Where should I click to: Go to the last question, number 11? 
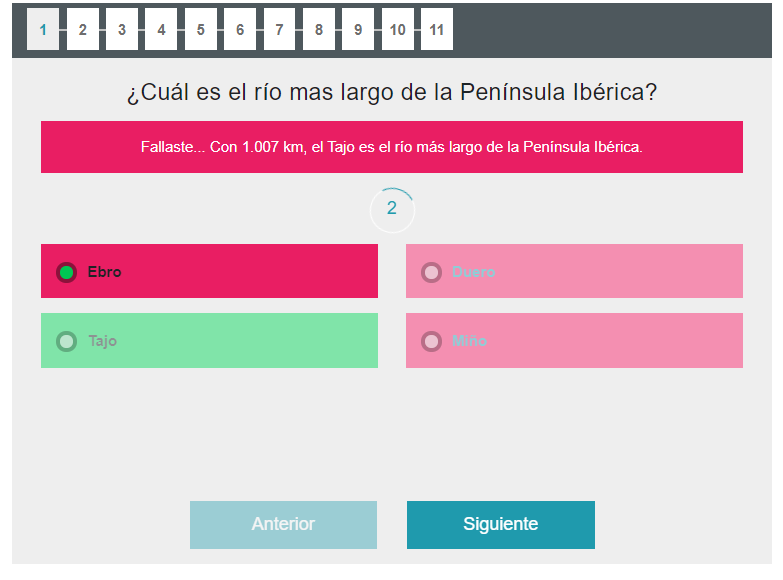click(x=437, y=29)
